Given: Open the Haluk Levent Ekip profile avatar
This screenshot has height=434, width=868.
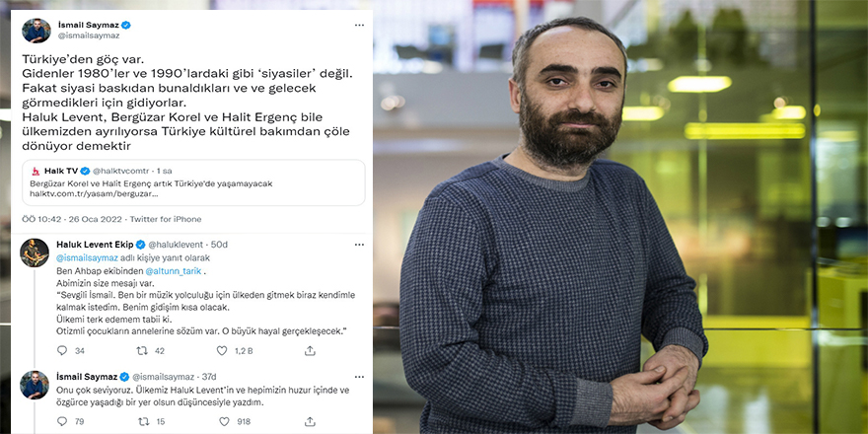Looking at the screenshot, I should [x=35, y=253].
